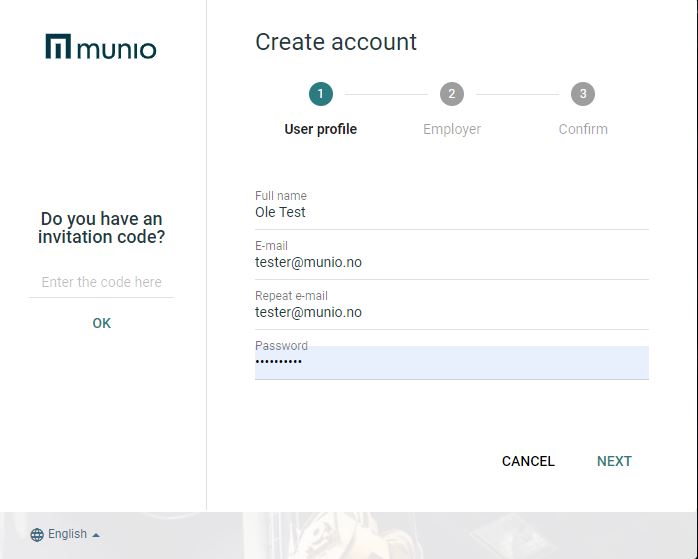Click the Munio logo
698x559 pixels.
[101, 46]
